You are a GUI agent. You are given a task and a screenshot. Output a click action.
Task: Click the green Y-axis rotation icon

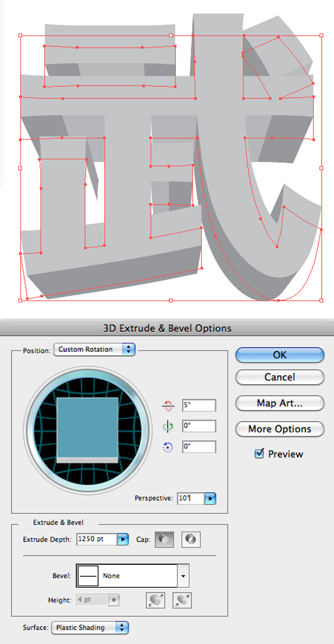coord(168,427)
